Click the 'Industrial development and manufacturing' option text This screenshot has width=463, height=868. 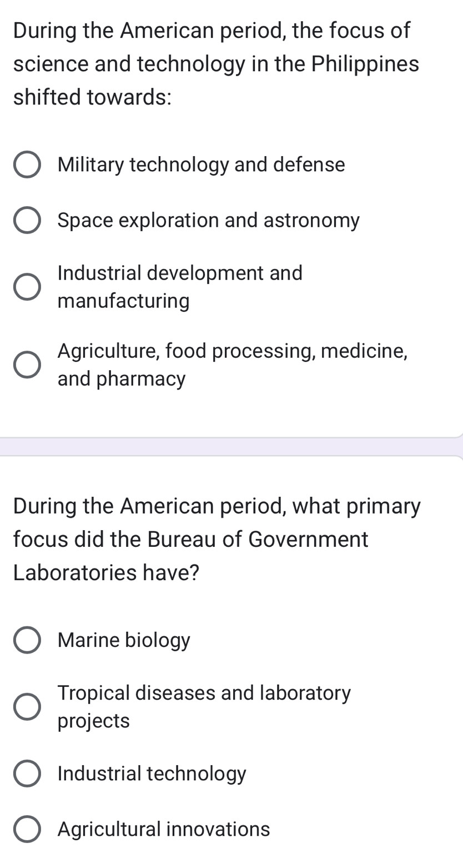[x=180, y=287]
